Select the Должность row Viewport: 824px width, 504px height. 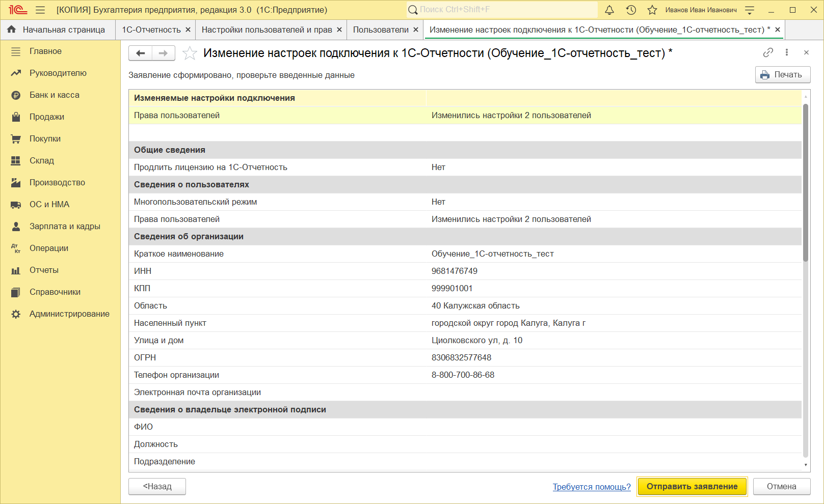(465, 444)
